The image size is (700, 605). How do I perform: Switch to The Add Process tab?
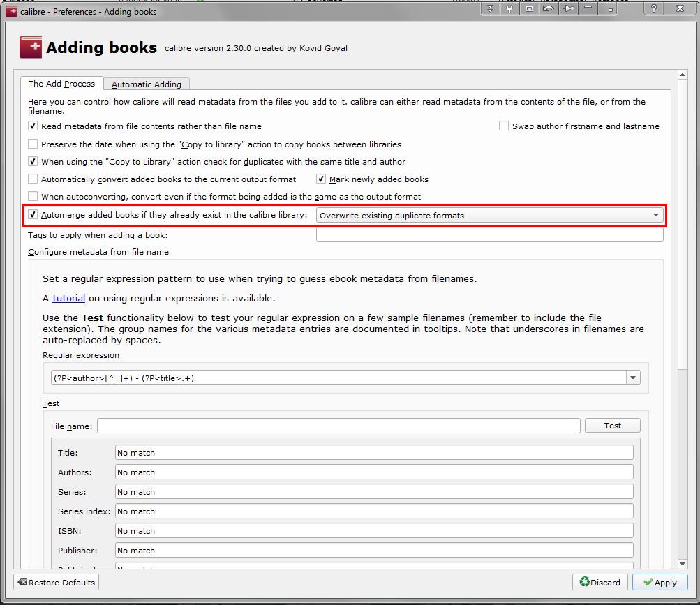pos(61,84)
